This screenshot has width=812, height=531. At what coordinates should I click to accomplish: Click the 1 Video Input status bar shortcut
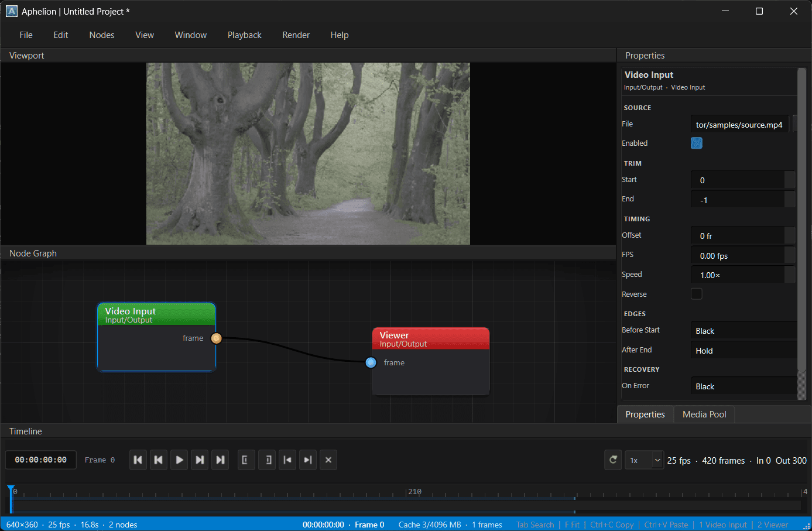723,525
